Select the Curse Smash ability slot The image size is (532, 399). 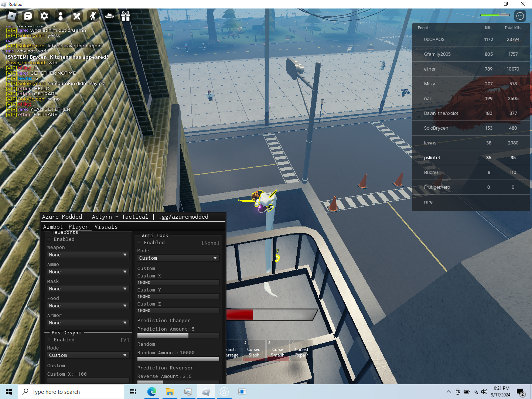277,350
